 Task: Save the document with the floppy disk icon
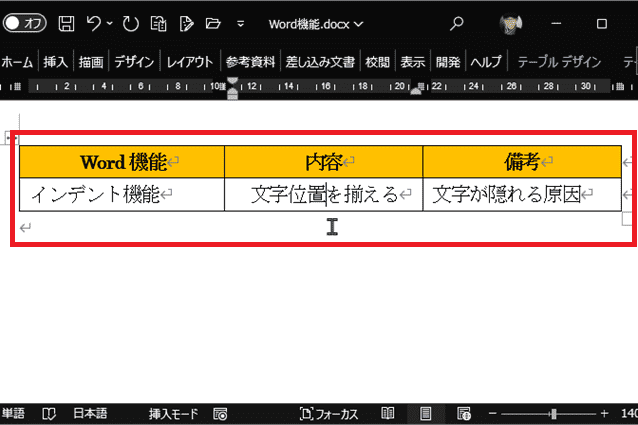point(66,24)
